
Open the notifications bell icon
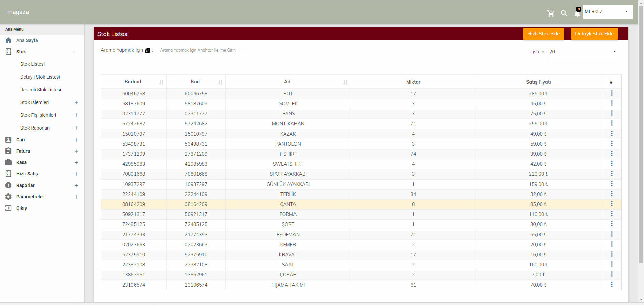pyautogui.click(x=577, y=13)
